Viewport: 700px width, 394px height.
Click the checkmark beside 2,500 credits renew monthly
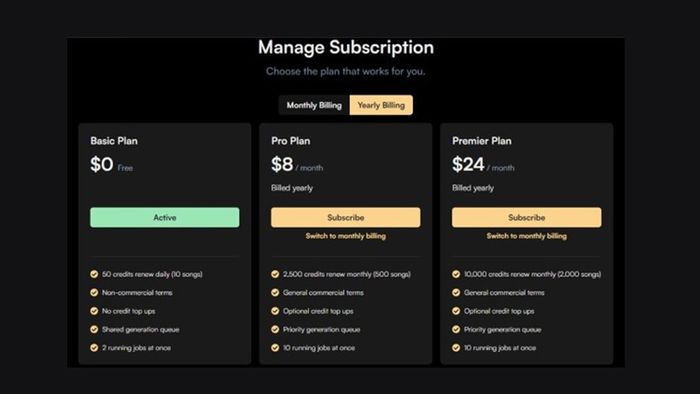pos(275,274)
